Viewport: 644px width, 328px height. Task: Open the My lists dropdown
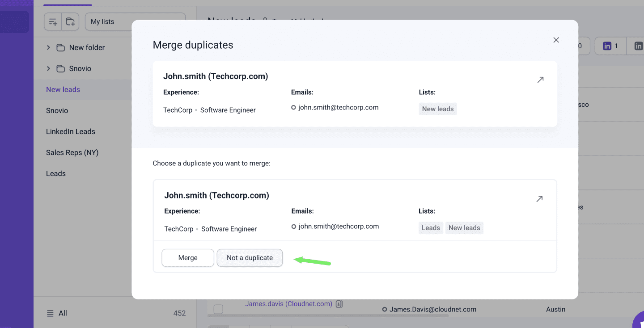135,22
